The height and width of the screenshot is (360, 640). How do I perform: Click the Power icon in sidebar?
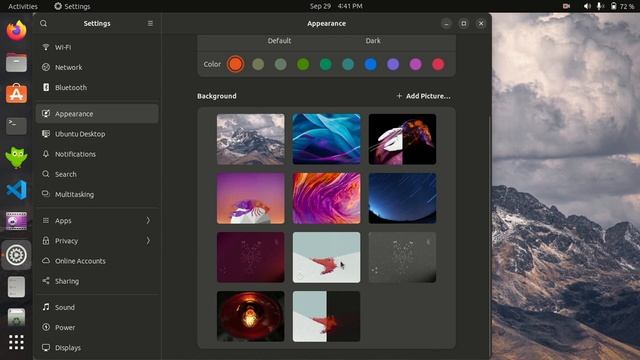coord(46,327)
